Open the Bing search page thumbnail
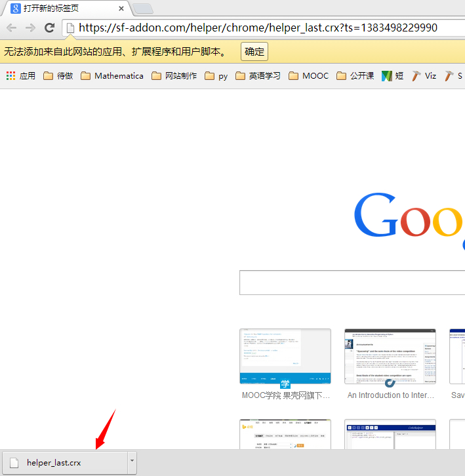465x476 pixels. [x=285, y=434]
